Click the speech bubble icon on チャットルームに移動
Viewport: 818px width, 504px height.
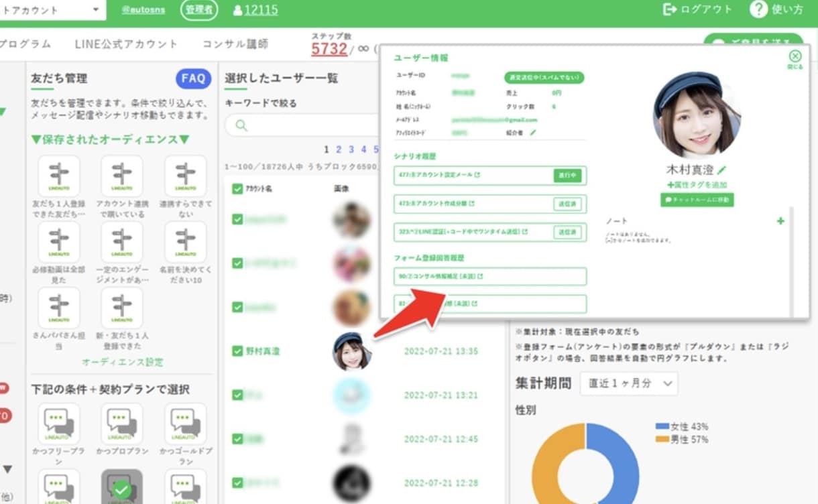(x=668, y=200)
